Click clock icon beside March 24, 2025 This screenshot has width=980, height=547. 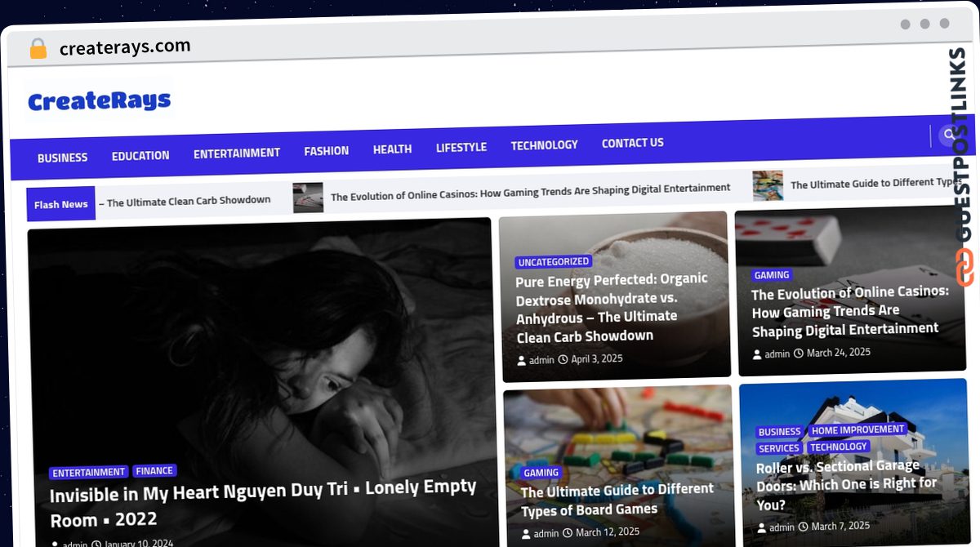pos(799,354)
